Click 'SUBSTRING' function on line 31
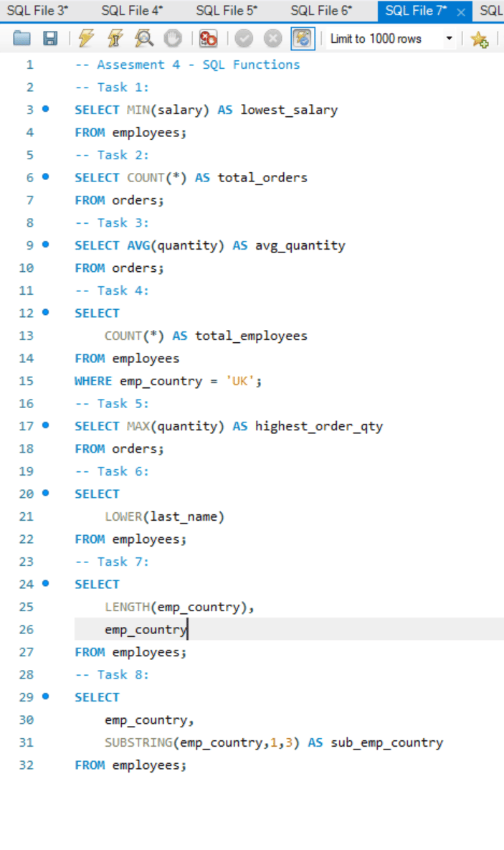Screen dimensions: 504x850 tap(138, 742)
